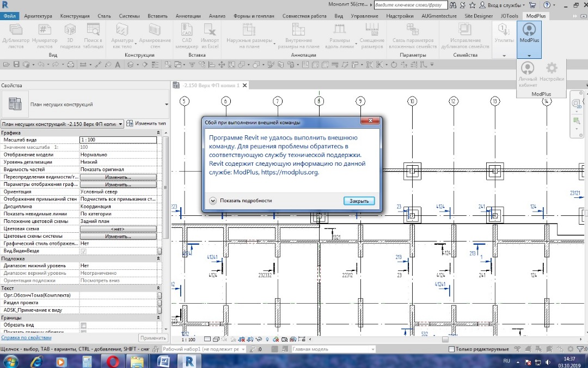The width and height of the screenshot is (588, 368).
Task: Click the Нумератор листов tool
Action: click(45, 36)
